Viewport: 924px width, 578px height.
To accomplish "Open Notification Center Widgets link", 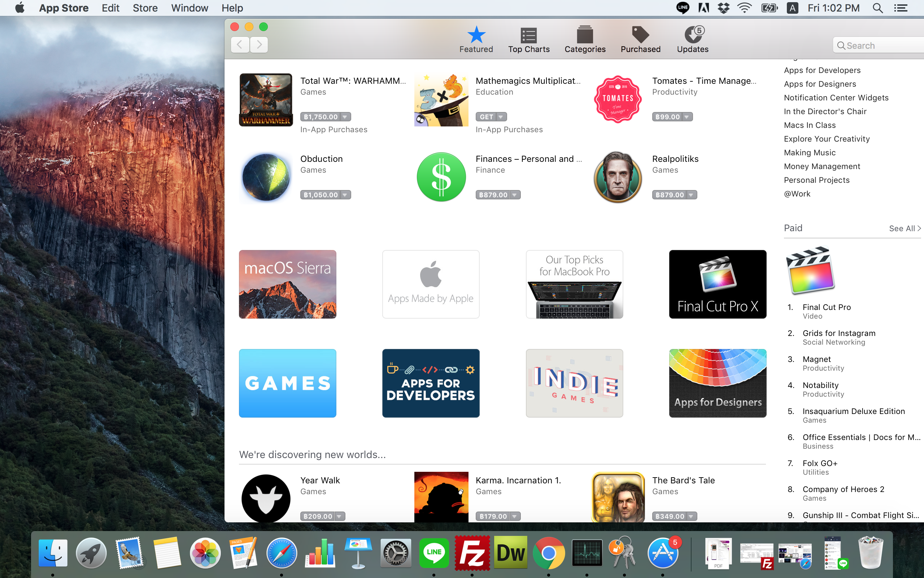I will (836, 98).
